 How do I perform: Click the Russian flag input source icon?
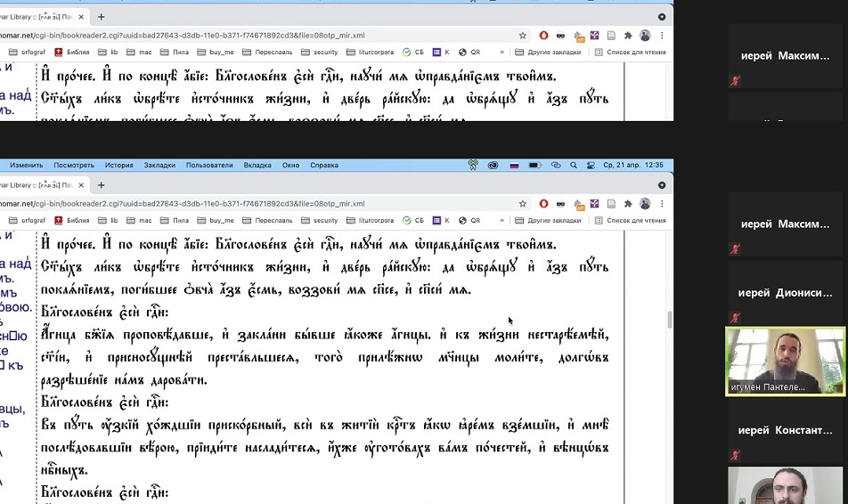(x=514, y=165)
